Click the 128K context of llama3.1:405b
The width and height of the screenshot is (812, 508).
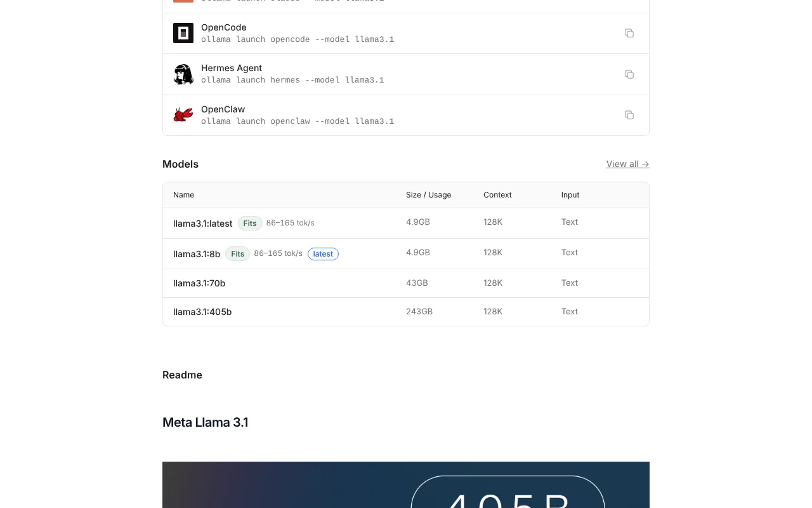[493, 311]
